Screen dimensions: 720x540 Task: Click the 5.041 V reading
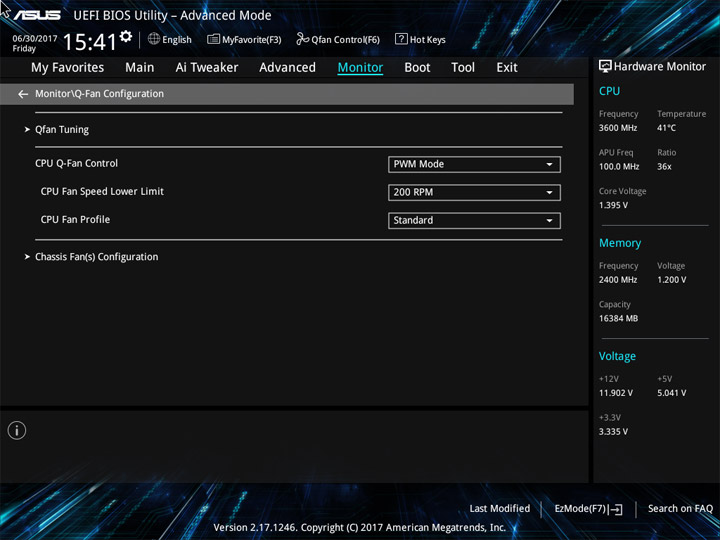[x=672, y=393]
